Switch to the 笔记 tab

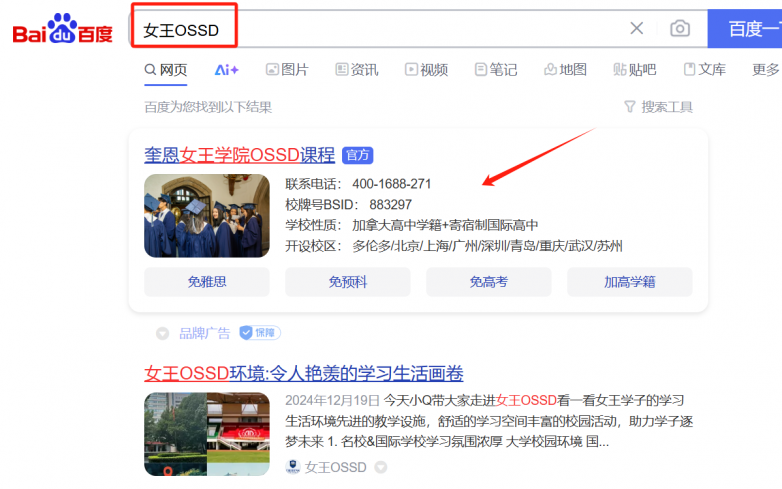(x=496, y=70)
